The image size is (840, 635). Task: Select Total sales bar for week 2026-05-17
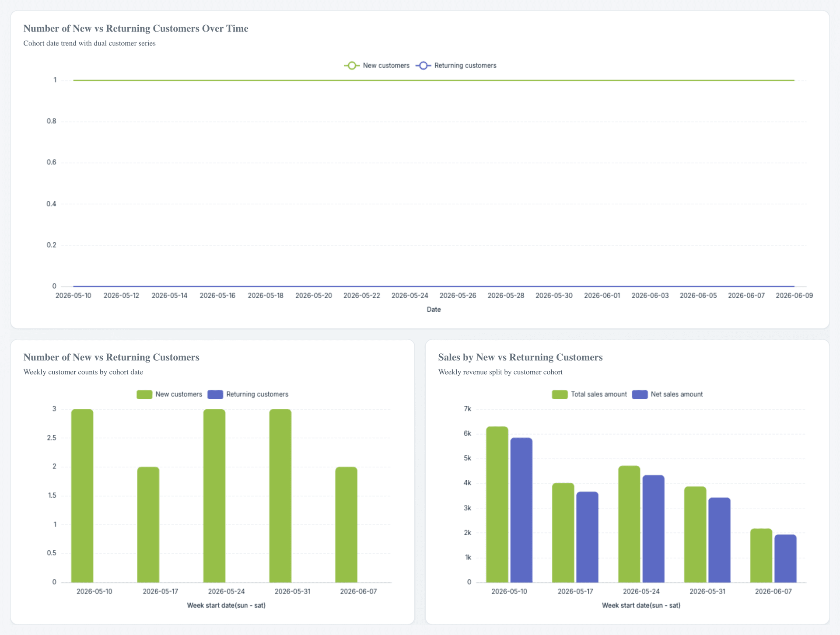coord(563,533)
